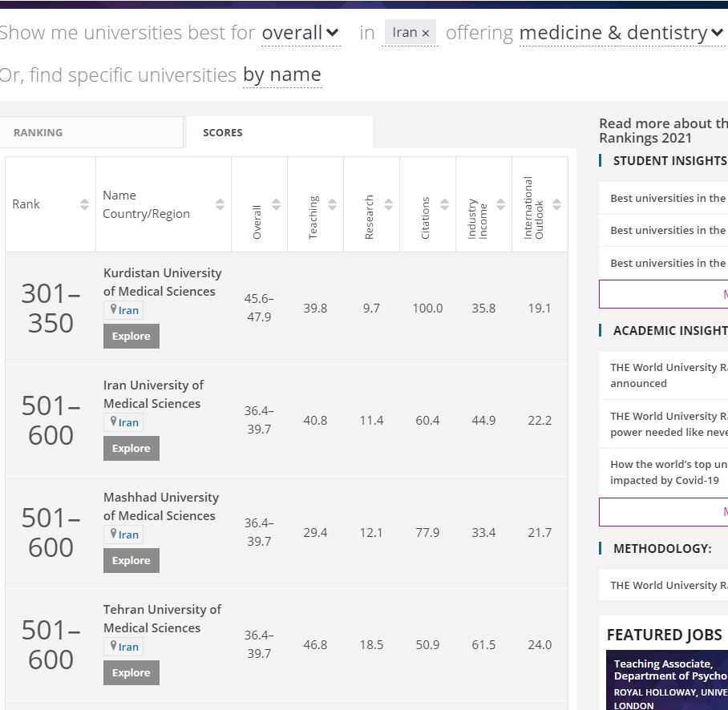Open the 'overall' best-for dropdown
Image resolution: width=728 pixels, height=710 pixels.
coord(301,33)
